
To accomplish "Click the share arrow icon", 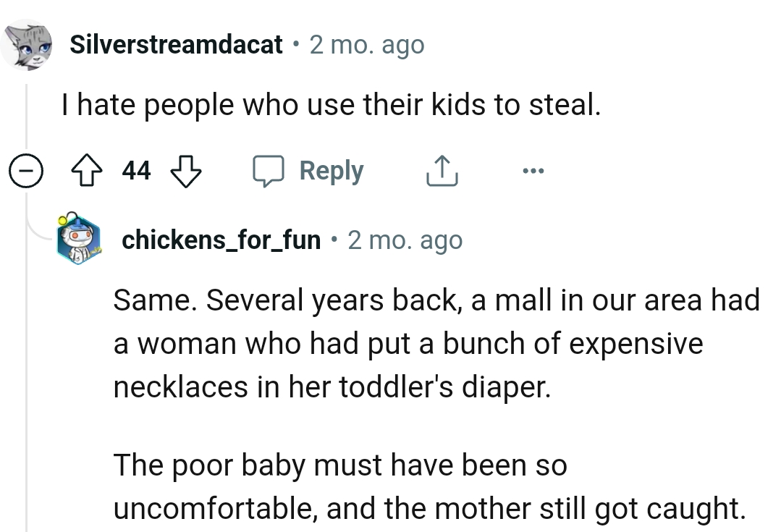I will pos(442,170).
